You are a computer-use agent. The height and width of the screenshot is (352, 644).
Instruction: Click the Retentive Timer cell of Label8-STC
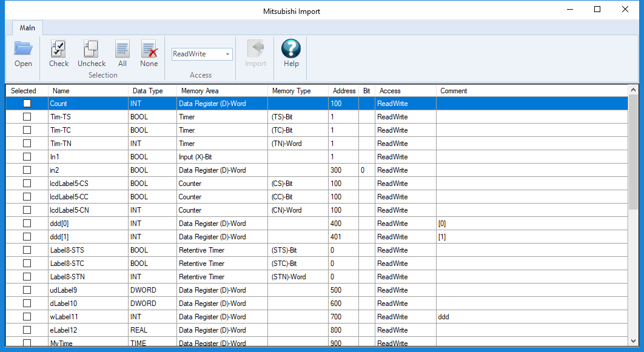[222, 264]
